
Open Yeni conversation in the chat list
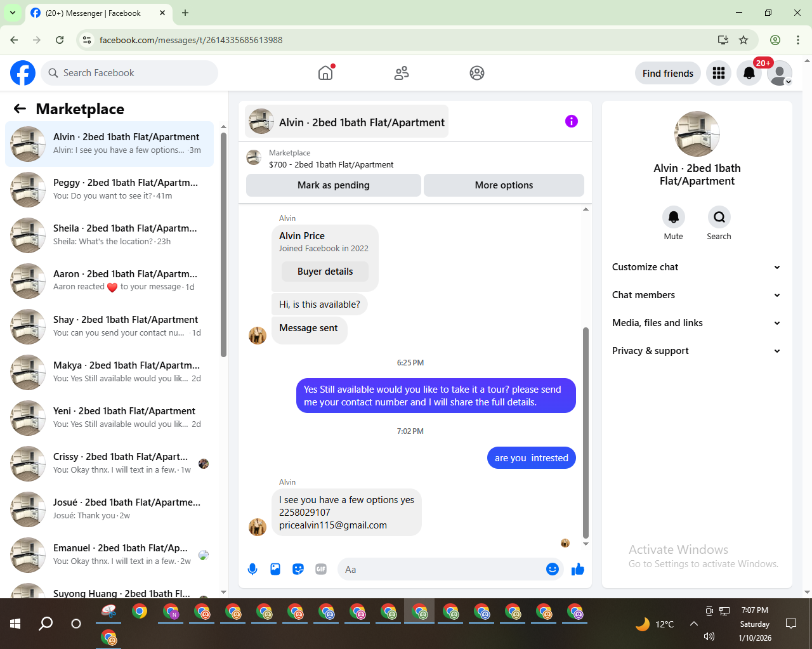click(109, 418)
